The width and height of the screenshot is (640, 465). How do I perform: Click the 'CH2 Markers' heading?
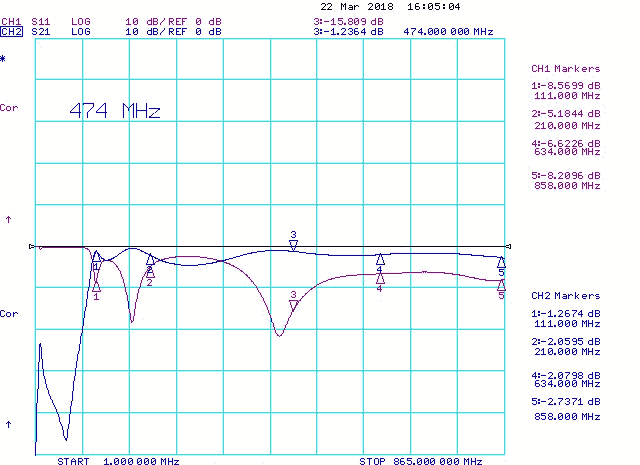[x=566, y=296]
